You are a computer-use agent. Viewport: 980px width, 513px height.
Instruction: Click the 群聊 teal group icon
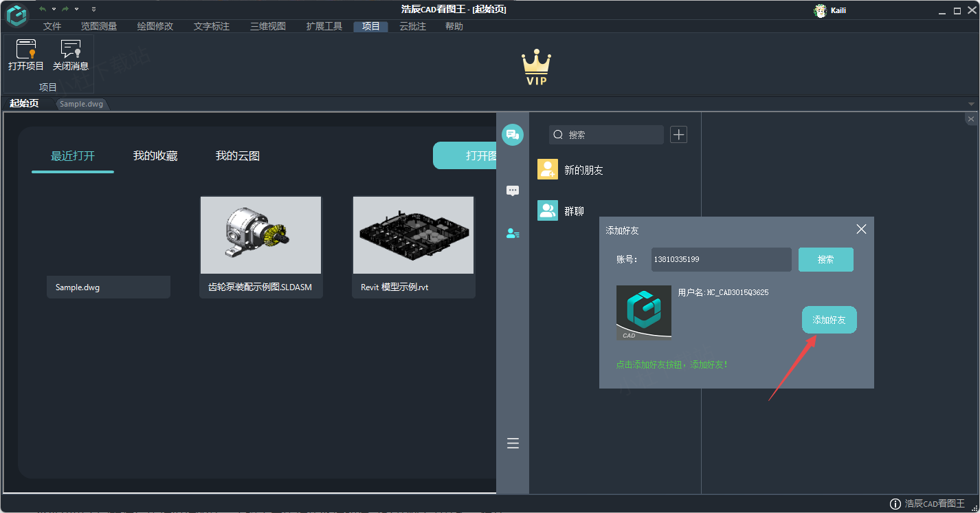[548, 210]
